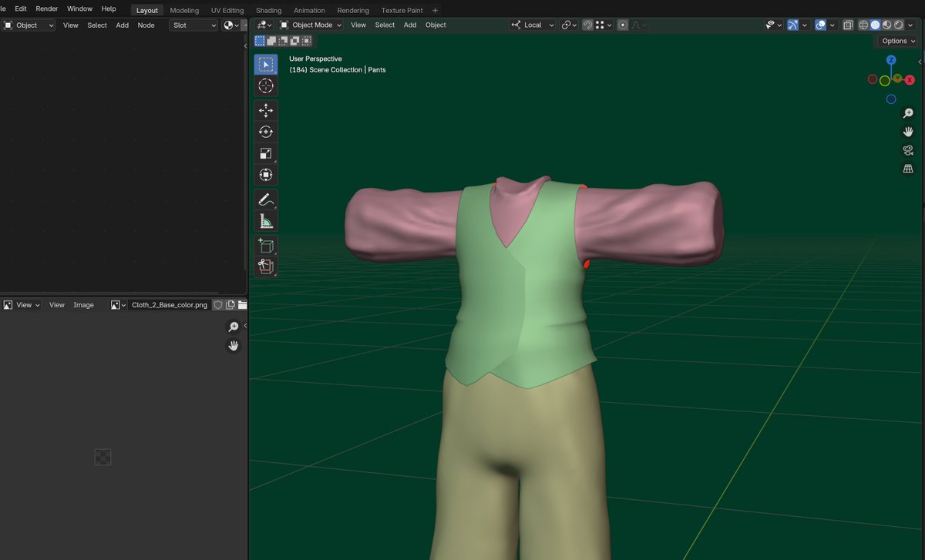The image size is (925, 560).
Task: Open Object menu in 3D viewport header
Action: pyautogui.click(x=436, y=25)
